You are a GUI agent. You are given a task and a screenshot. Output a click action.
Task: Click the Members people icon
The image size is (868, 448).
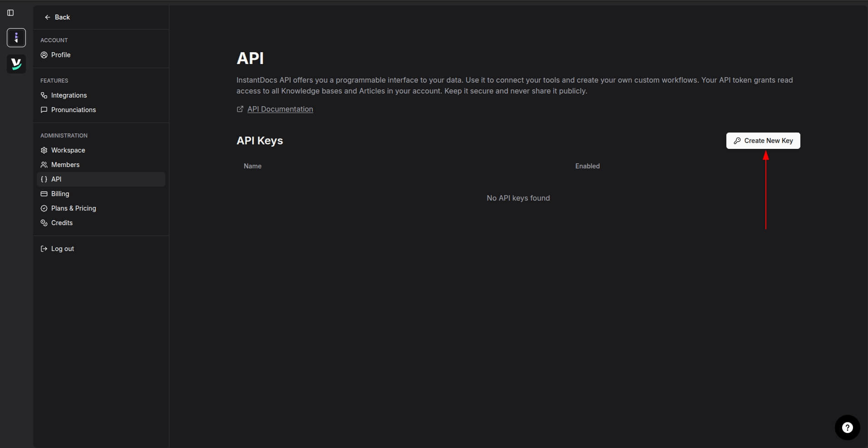tap(44, 165)
